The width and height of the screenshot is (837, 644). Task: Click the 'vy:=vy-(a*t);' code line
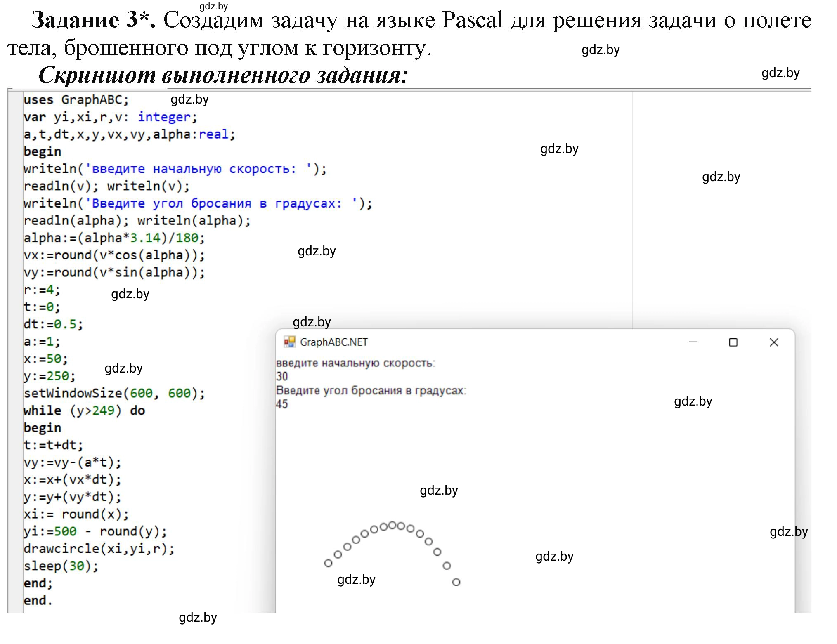pyautogui.click(x=73, y=462)
